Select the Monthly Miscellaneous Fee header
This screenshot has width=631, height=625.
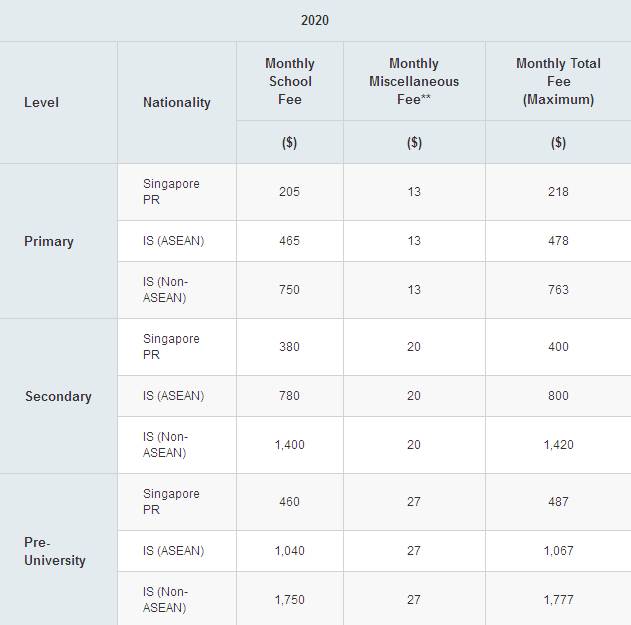[x=414, y=81]
